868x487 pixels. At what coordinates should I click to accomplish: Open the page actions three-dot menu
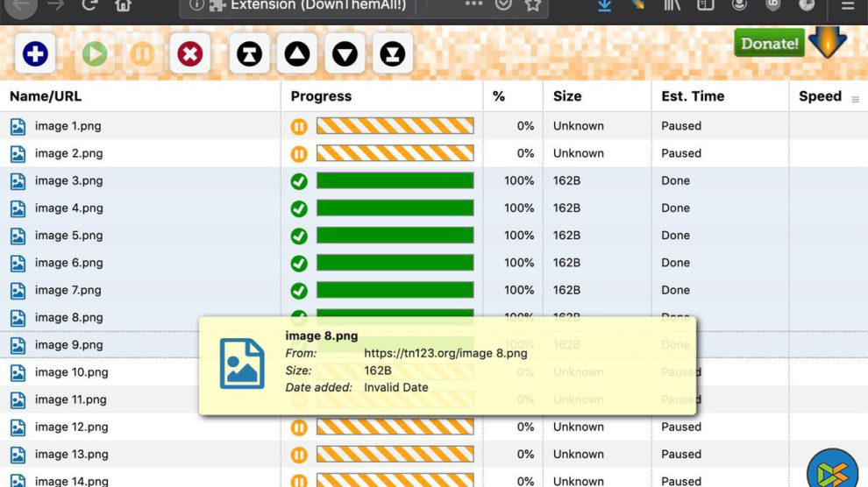[x=473, y=4]
